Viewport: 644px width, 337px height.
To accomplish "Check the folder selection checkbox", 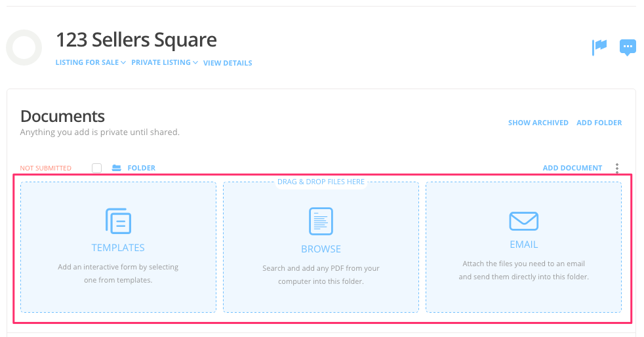I will coord(97,168).
